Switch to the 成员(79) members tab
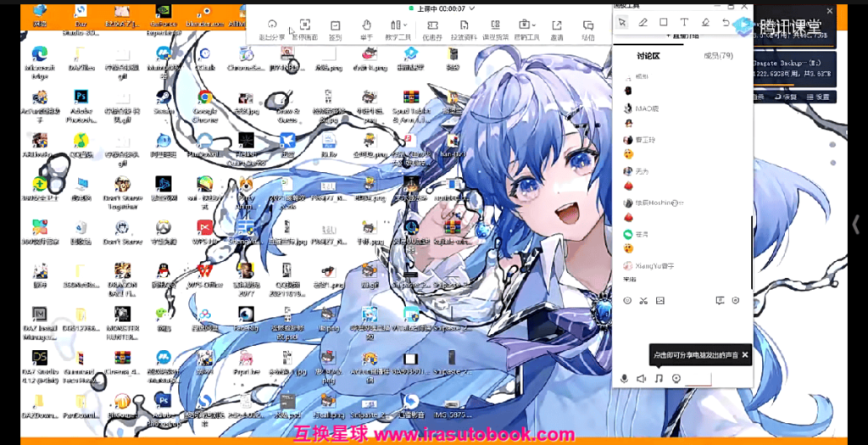Viewport: 868px width, 445px height. [719, 56]
